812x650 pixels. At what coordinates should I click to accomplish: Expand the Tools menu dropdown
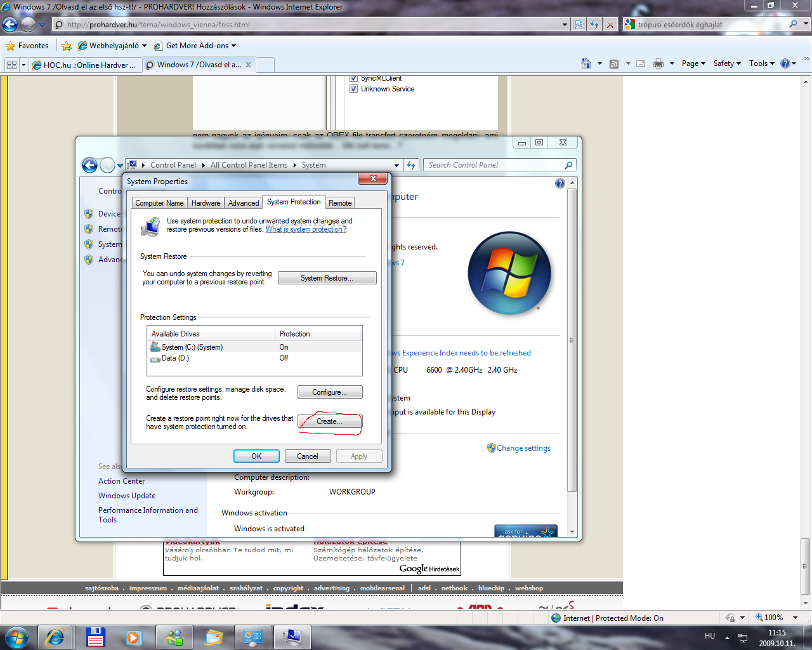761,63
